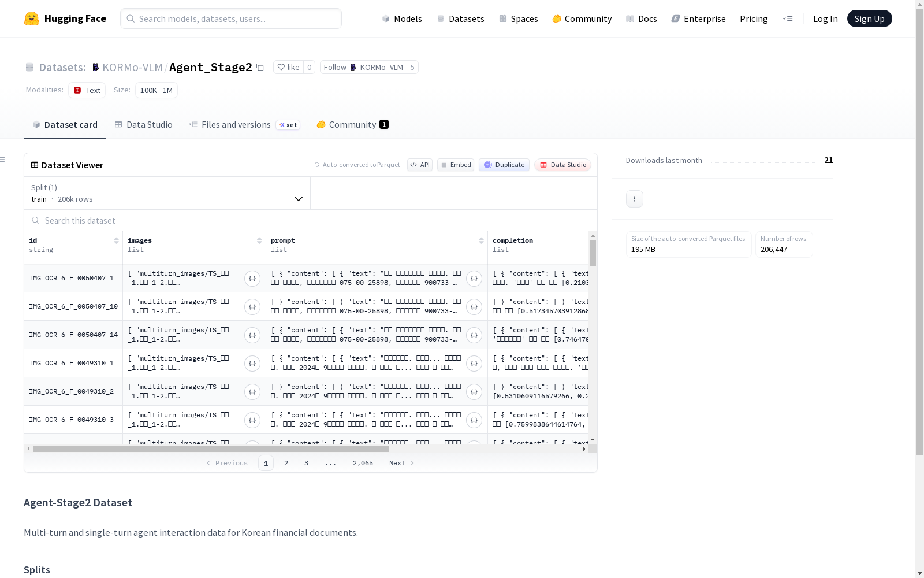This screenshot has width=924, height=578.
Task: Expand prompt JSON in row IMG_OCR_6_F_0050407_10
Action: [x=474, y=307]
